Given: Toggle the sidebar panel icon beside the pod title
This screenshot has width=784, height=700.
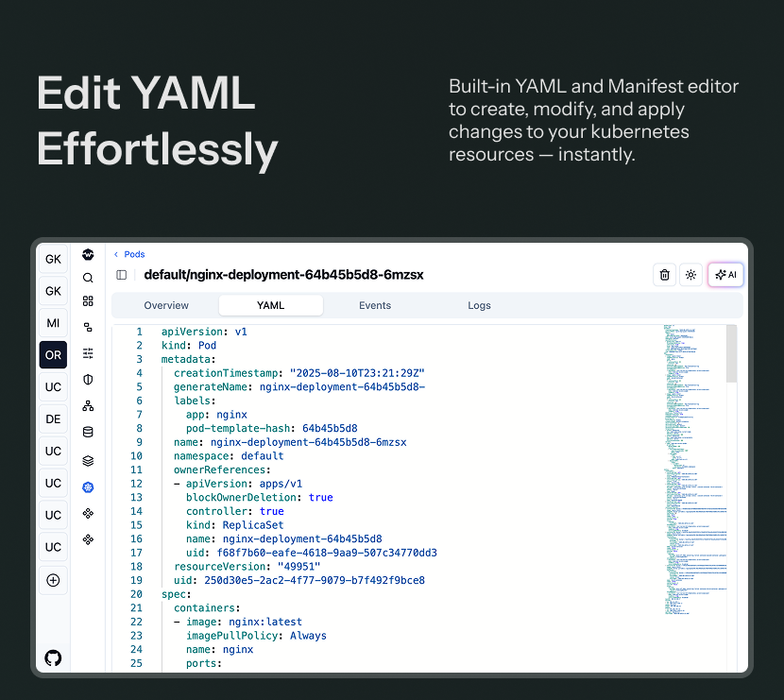Looking at the screenshot, I should (122, 275).
